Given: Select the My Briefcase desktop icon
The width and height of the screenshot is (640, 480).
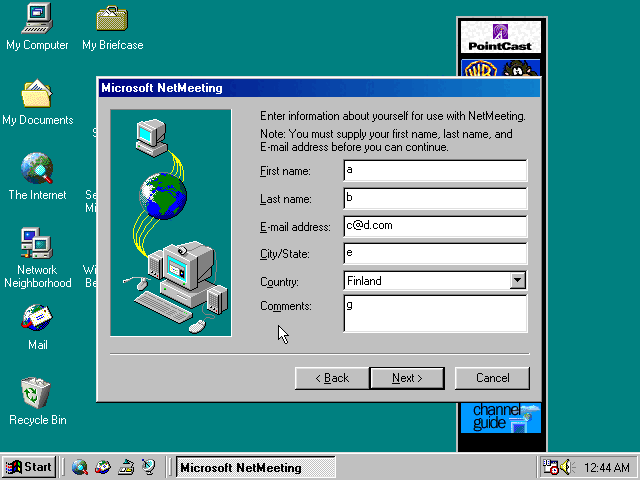Looking at the screenshot, I should pyautogui.click(x=112, y=26).
